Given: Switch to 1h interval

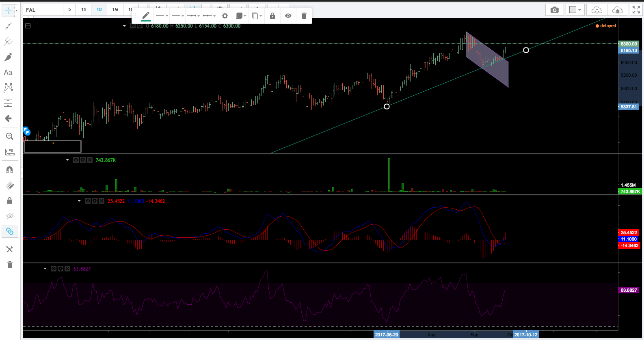Looking at the screenshot, I should tap(84, 10).
